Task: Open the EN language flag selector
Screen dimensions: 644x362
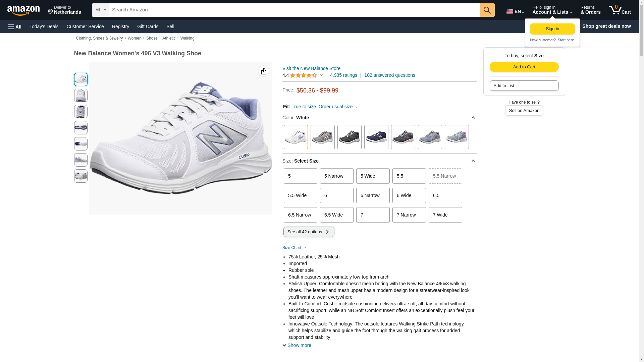Action: [515, 11]
